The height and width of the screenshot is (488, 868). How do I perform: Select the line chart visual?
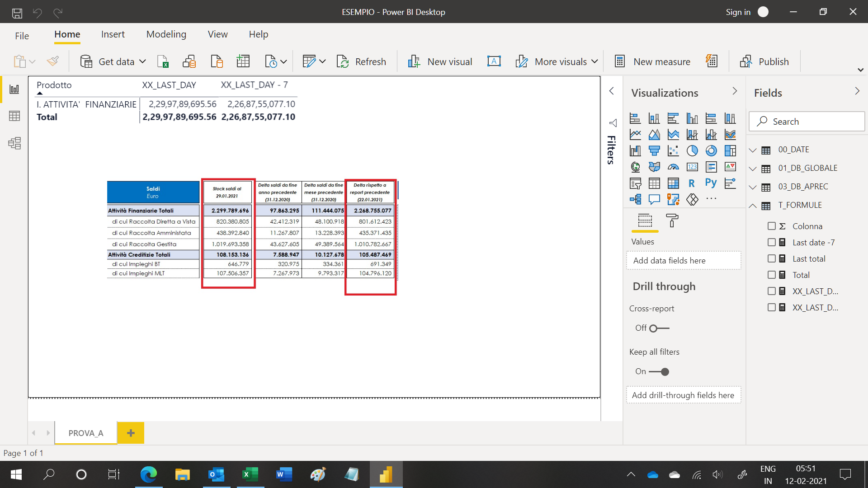[x=635, y=134]
